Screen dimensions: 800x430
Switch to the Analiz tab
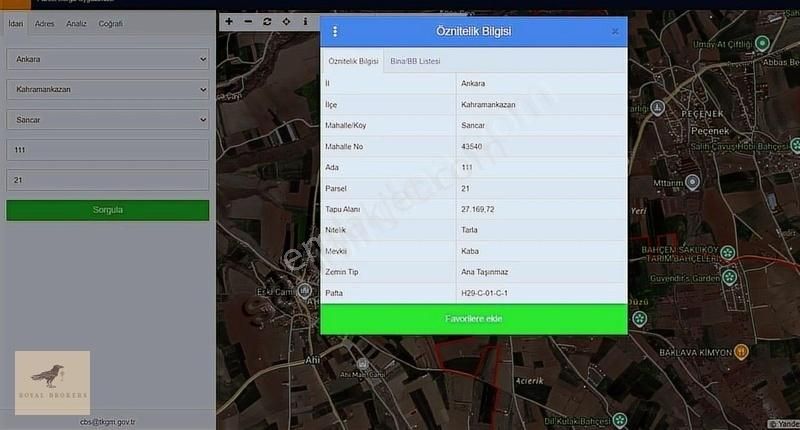[x=76, y=23]
